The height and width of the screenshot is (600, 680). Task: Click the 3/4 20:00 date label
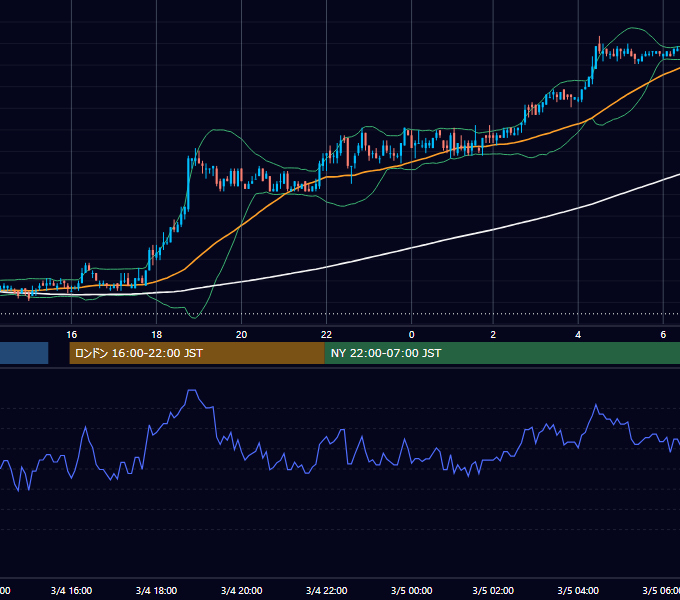tap(242, 591)
